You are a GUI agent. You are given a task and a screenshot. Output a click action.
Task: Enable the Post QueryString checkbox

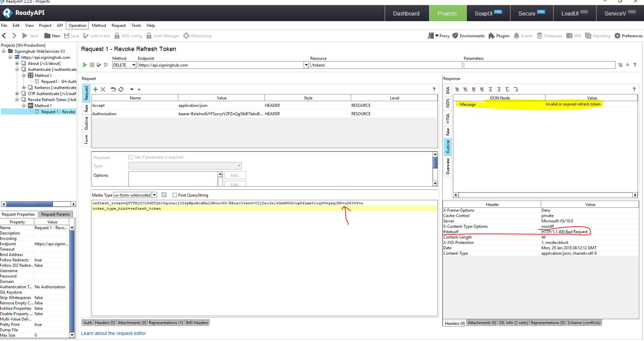(x=175, y=195)
